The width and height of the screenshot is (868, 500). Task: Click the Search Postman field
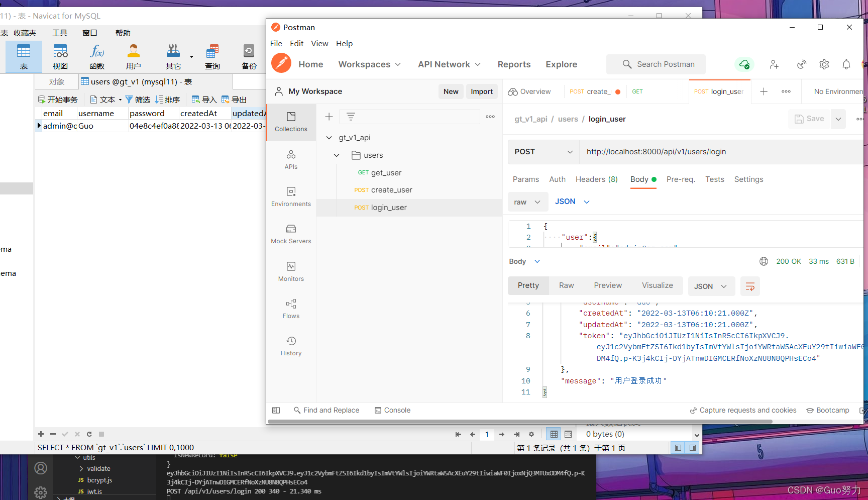point(656,64)
